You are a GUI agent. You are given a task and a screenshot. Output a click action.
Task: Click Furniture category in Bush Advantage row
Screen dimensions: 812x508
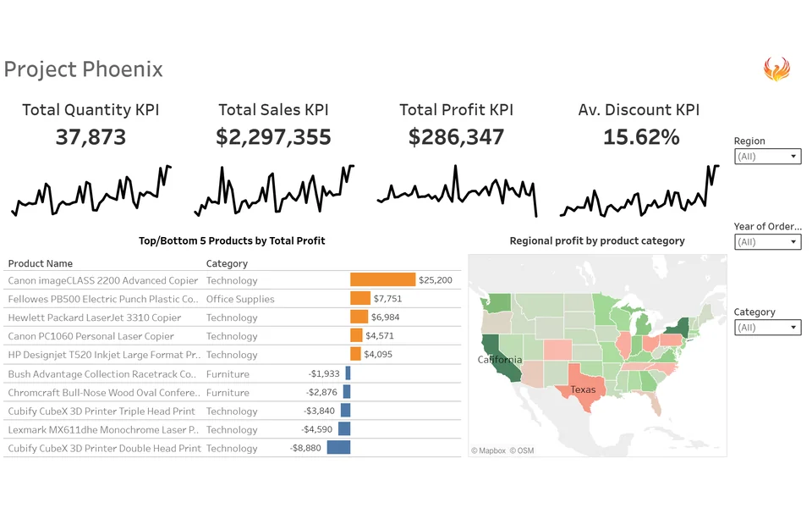[228, 374]
